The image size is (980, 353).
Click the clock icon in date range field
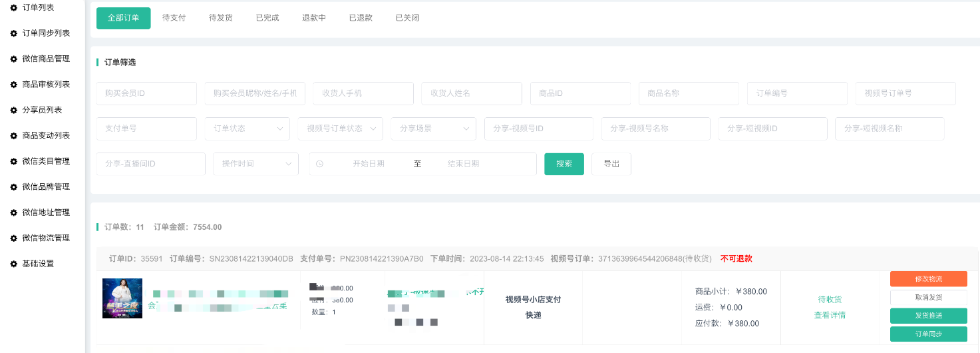[319, 164]
